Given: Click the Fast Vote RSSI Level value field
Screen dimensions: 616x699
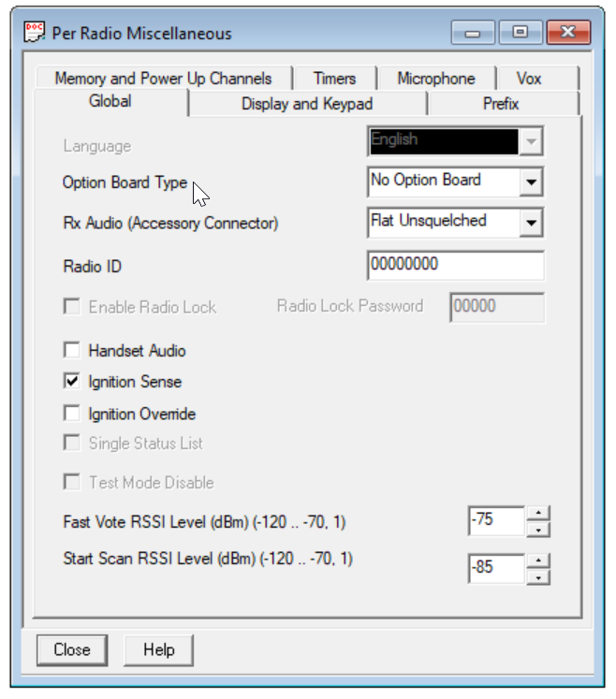Looking at the screenshot, I should [x=495, y=521].
